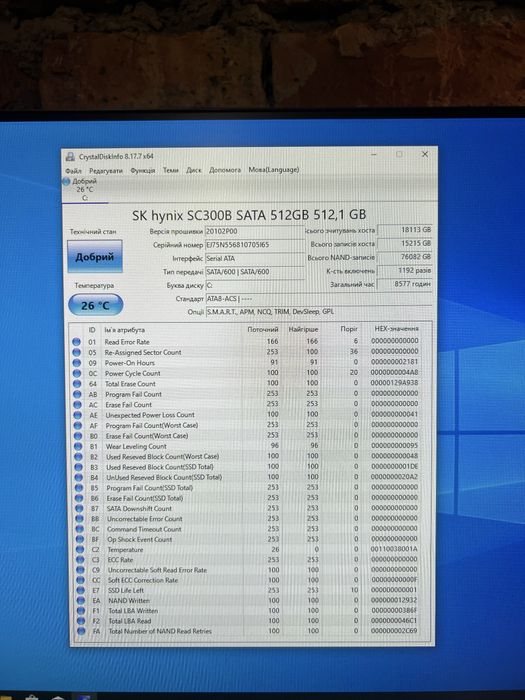The width and height of the screenshot is (525, 700).
Task: Click the status icon for Total Erase Count
Action: coord(77,384)
